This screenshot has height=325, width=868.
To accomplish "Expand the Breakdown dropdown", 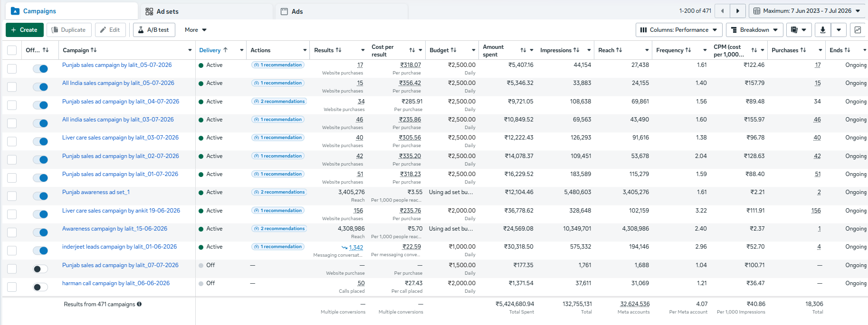I will [754, 30].
